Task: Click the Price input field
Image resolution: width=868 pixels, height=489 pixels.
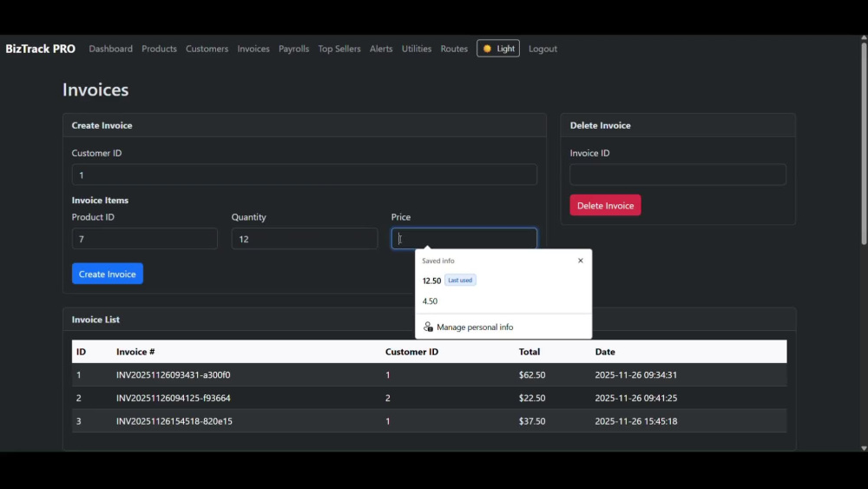Action: (464, 239)
